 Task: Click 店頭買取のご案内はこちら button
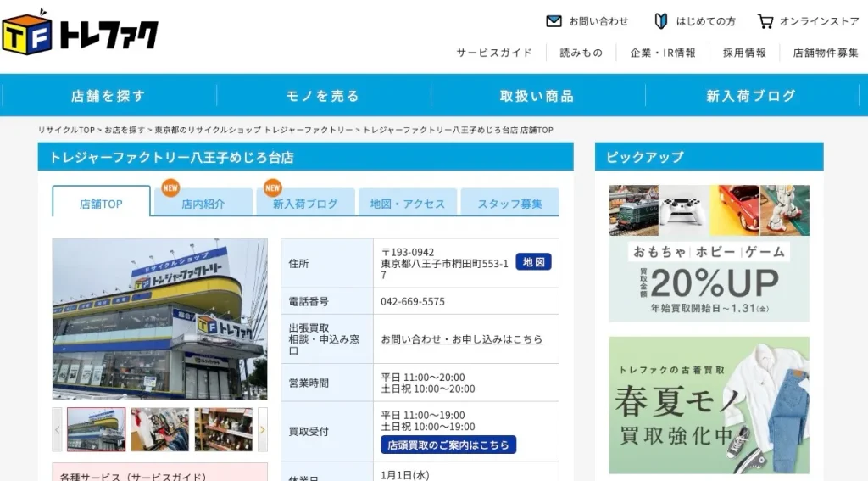448,445
